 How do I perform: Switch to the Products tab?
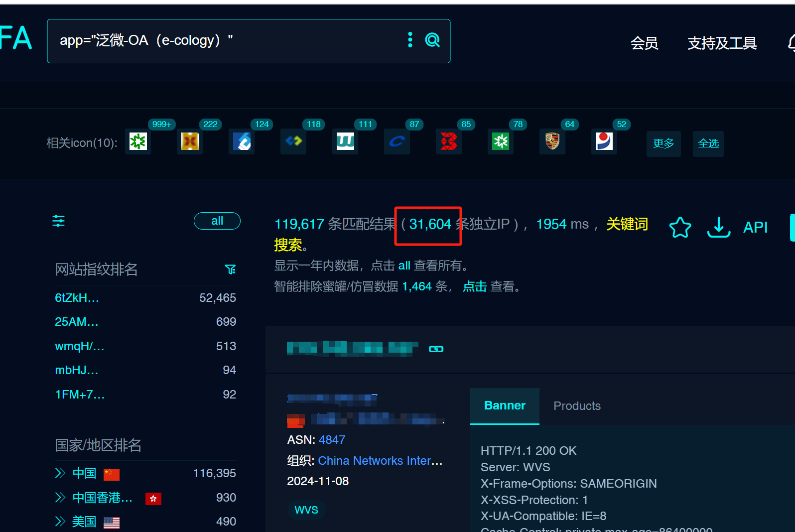(577, 406)
